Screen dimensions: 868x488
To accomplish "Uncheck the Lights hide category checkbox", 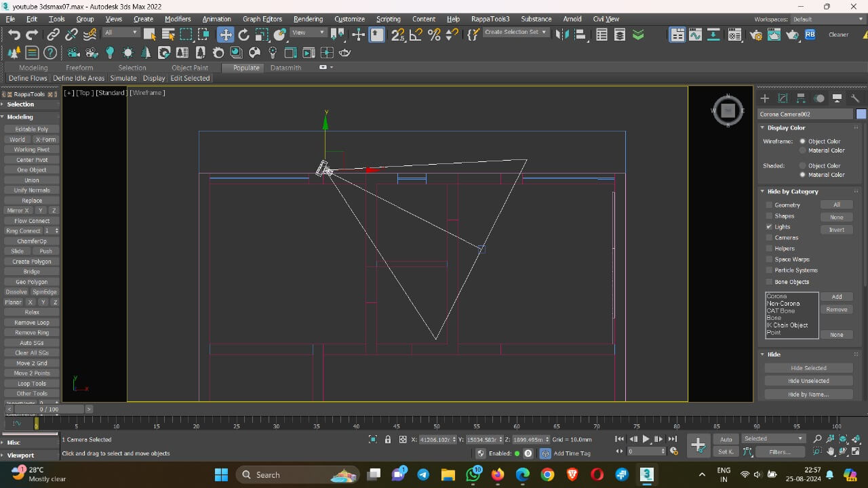I will coord(769,226).
